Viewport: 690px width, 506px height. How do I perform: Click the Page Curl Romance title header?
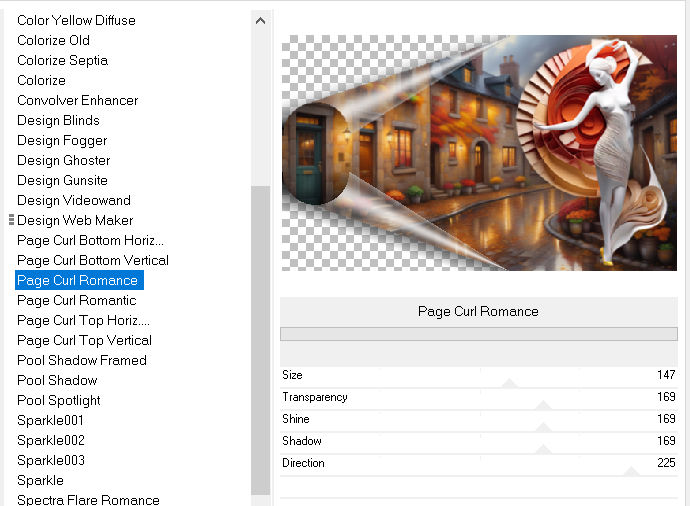point(478,311)
